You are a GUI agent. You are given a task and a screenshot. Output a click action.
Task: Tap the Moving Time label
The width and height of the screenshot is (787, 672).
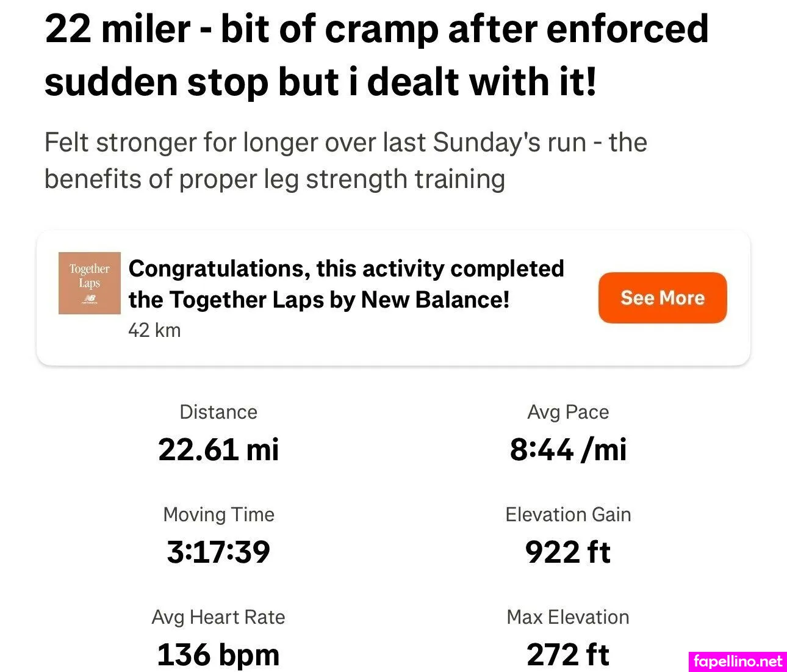tap(218, 515)
